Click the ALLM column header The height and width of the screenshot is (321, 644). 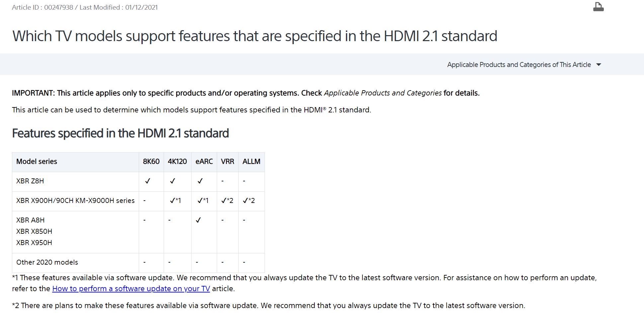click(x=251, y=162)
